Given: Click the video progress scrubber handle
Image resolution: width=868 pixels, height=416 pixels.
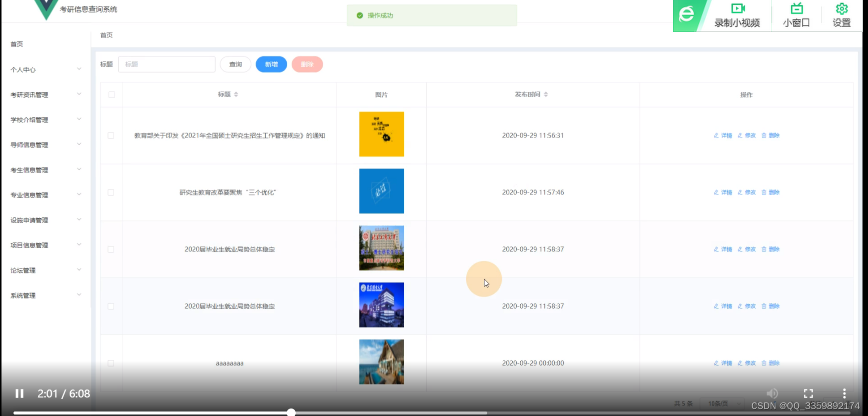Looking at the screenshot, I should pyautogui.click(x=291, y=412).
